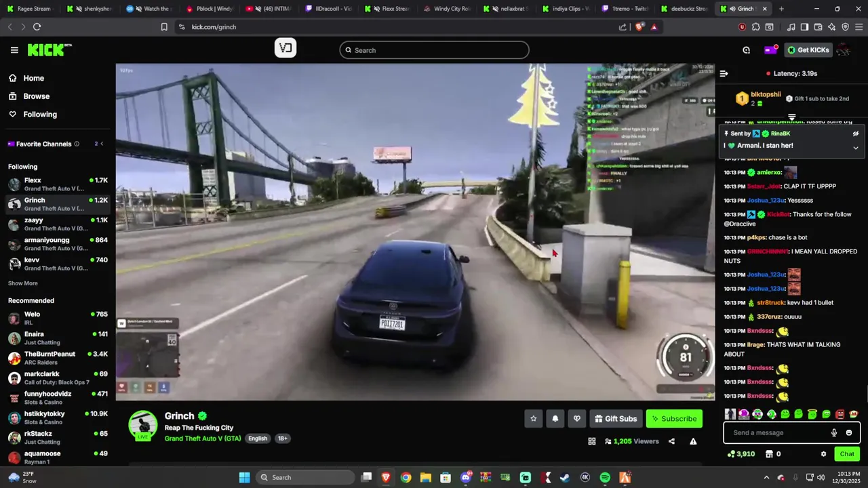Click the red angry emote in quick emotes

840,414
